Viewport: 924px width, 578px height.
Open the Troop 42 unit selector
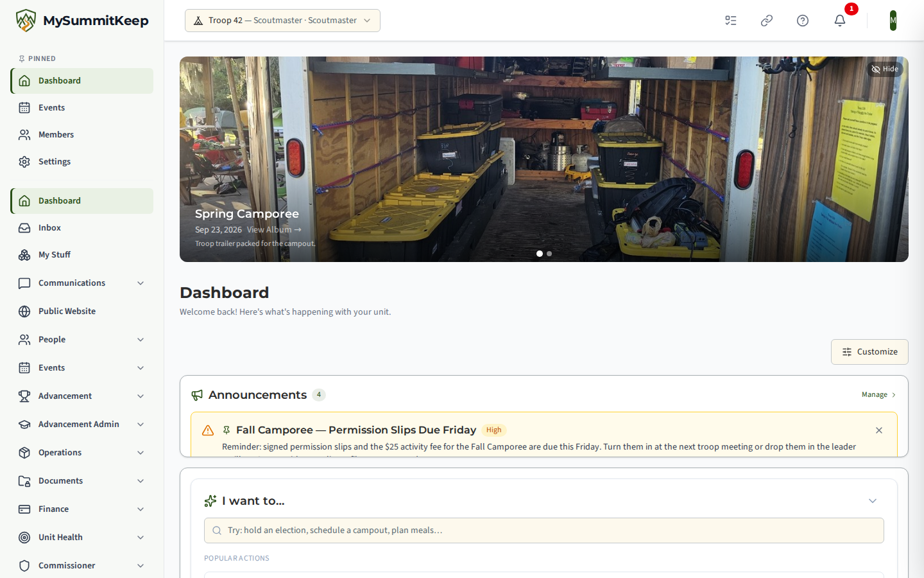(282, 21)
